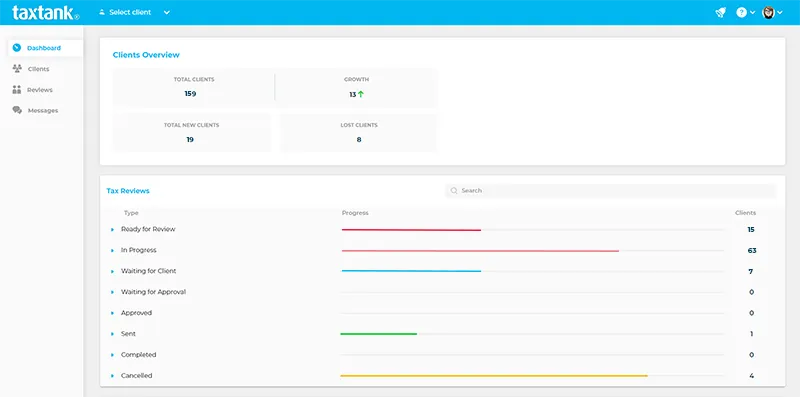The image size is (800, 397).
Task: Click the Progress column header
Action: 355,213
